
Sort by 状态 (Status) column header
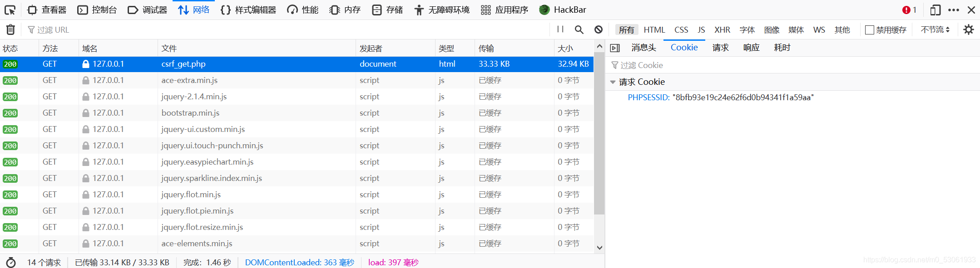[19, 48]
